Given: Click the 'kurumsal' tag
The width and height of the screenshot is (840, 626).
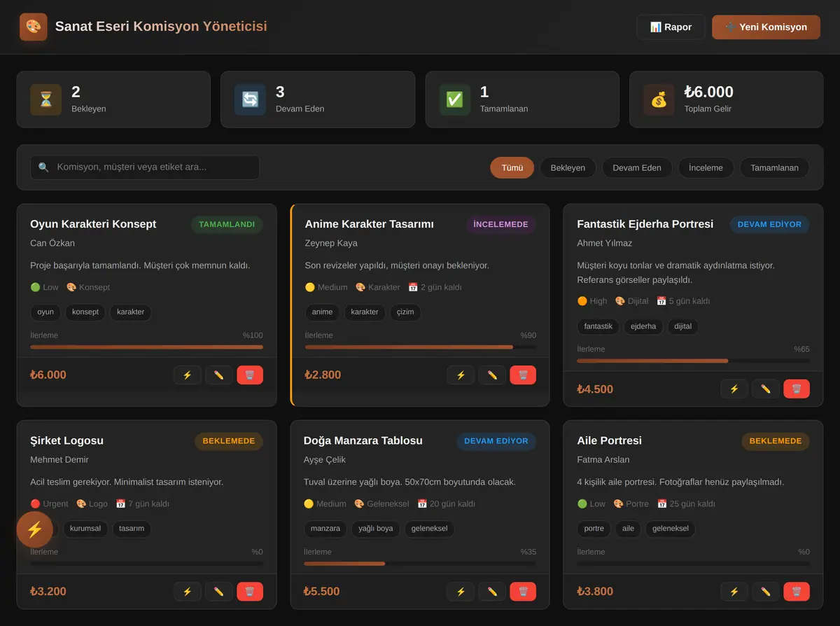Looking at the screenshot, I should (85, 529).
